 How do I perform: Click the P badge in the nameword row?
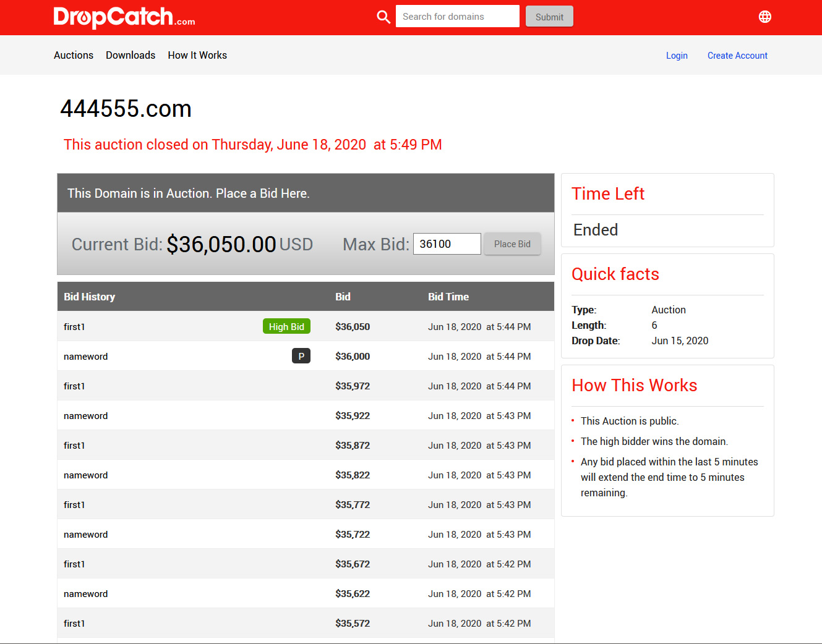(301, 356)
